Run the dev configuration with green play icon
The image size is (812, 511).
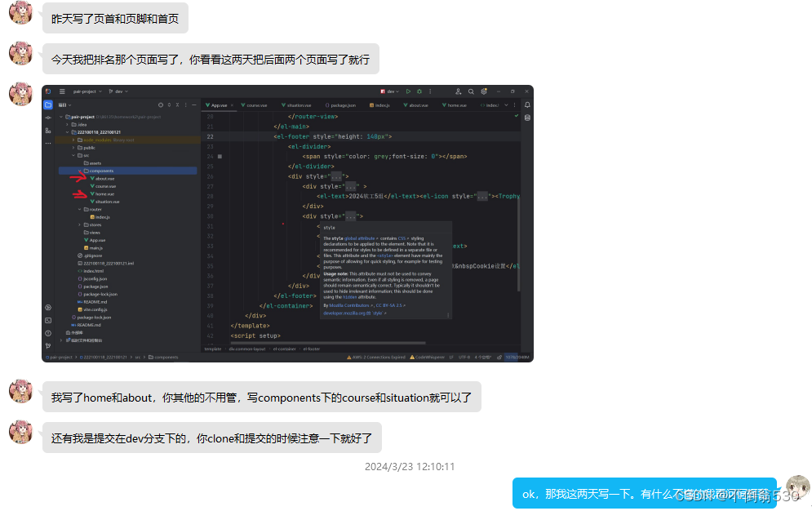(408, 91)
